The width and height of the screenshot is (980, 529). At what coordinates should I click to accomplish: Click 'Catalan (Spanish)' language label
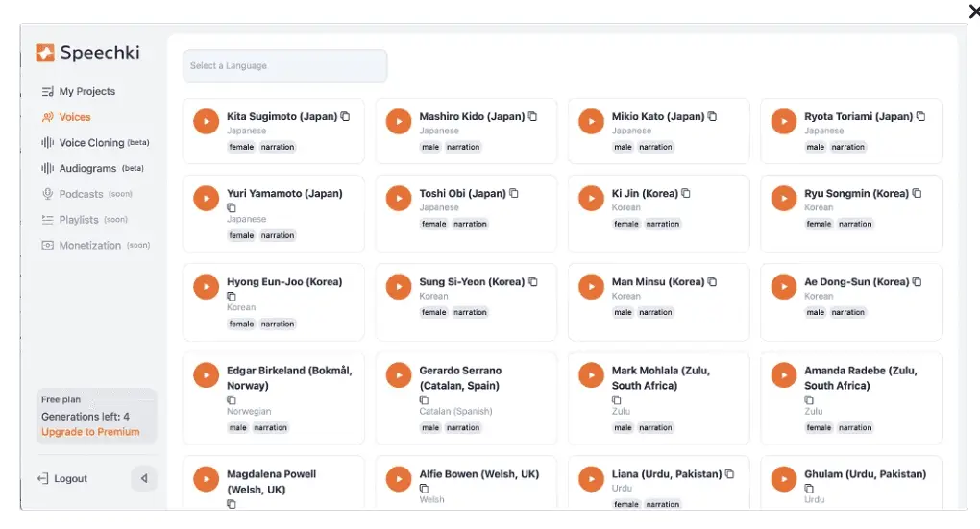pyautogui.click(x=455, y=412)
